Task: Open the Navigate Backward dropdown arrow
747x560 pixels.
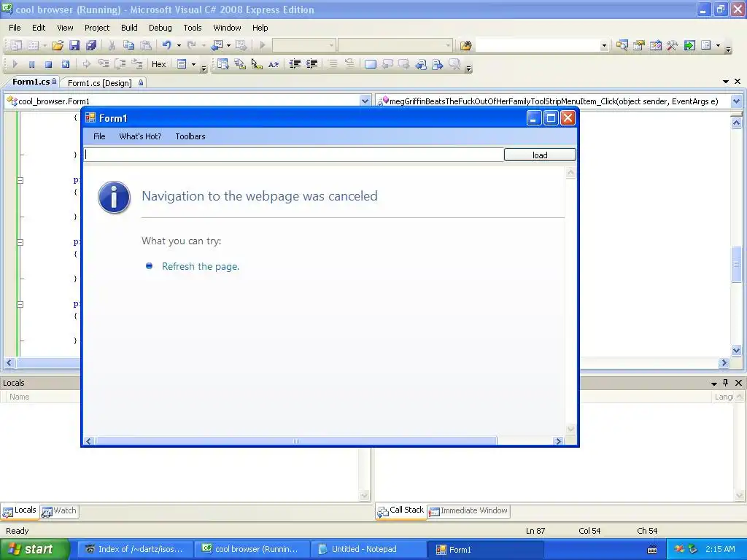Action: click(x=228, y=45)
